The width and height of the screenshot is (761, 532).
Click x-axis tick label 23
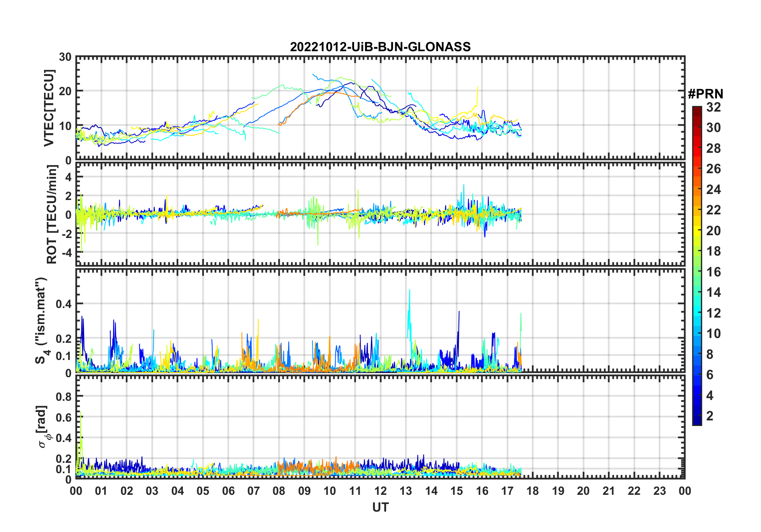(x=659, y=491)
